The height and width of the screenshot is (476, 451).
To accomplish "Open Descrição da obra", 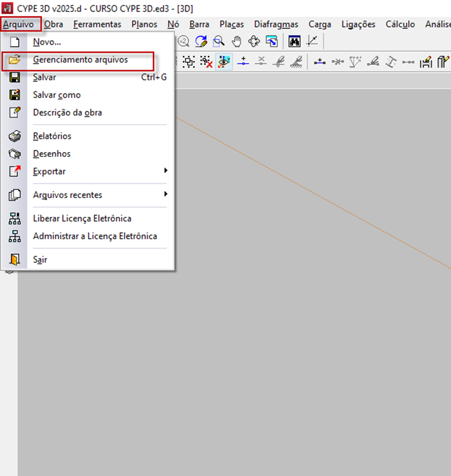I will coord(88,113).
